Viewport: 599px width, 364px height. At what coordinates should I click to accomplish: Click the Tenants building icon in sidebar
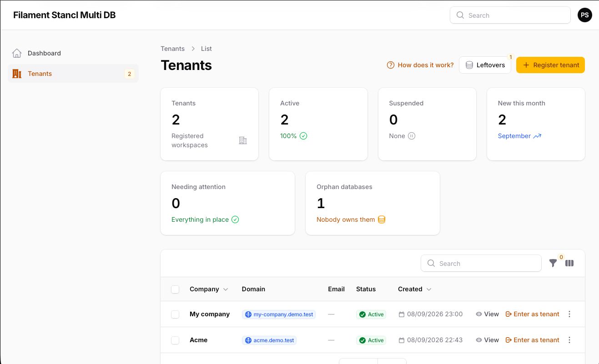pyautogui.click(x=17, y=74)
